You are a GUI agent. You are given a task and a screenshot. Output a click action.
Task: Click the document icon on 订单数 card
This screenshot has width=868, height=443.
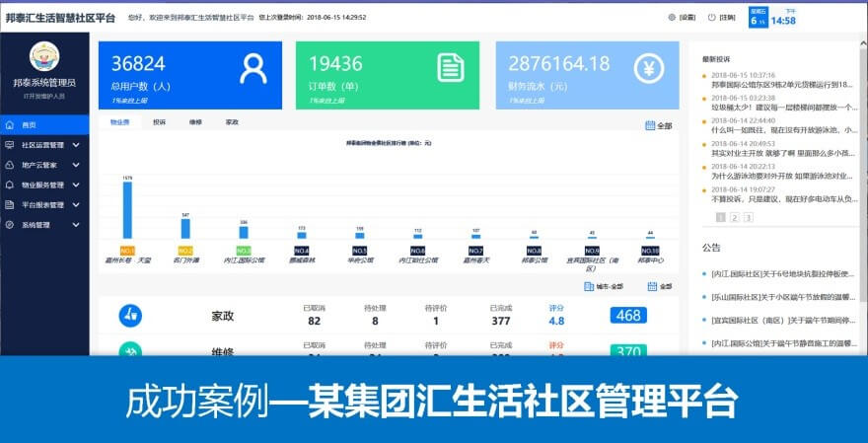[451, 67]
